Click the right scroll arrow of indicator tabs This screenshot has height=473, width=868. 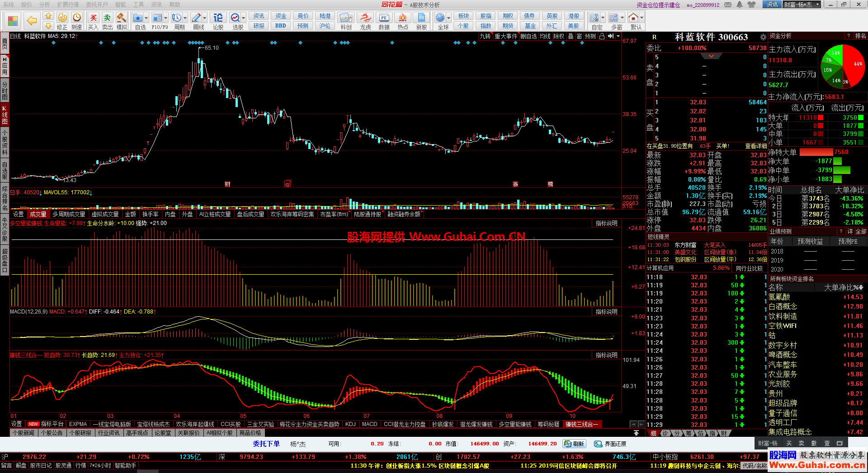(641, 424)
